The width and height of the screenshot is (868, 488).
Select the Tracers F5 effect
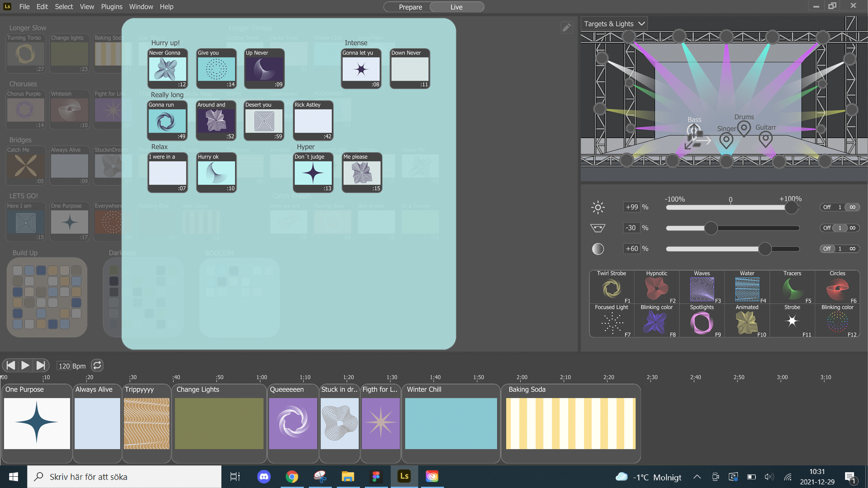pos(792,287)
